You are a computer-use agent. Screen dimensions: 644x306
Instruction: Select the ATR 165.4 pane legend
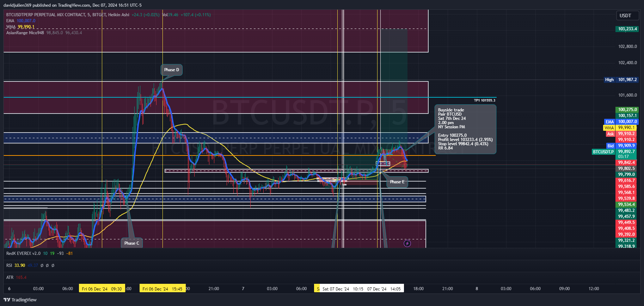pyautogui.click(x=16, y=277)
